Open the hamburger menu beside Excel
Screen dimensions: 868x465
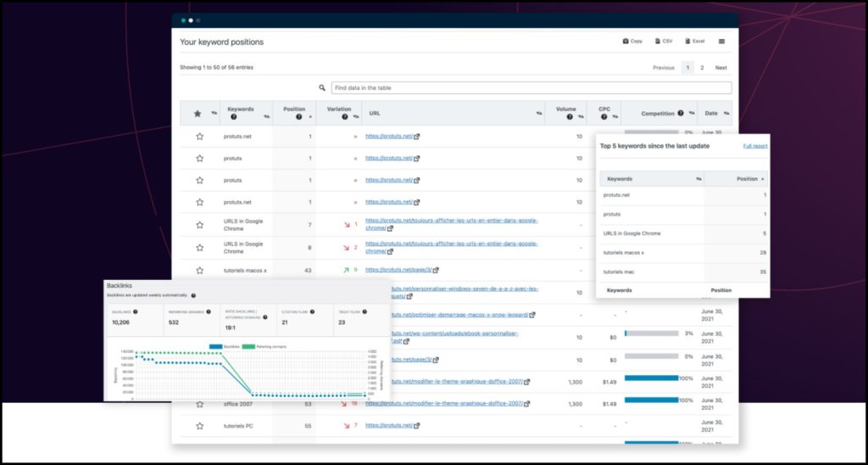(x=721, y=42)
